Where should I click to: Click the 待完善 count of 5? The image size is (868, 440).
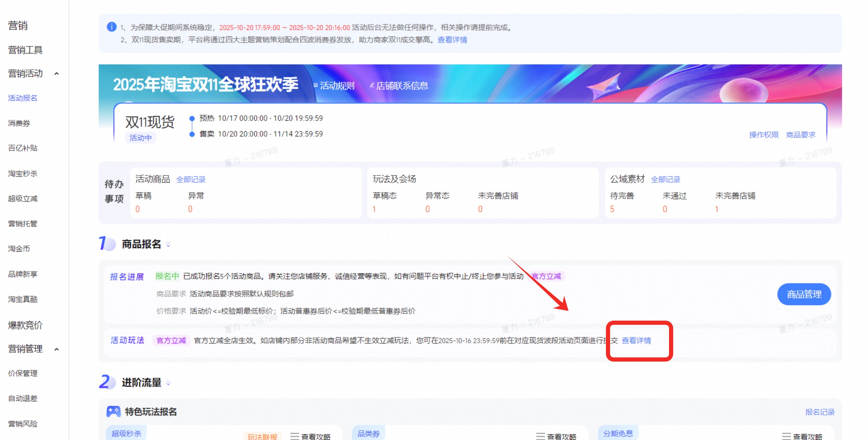tap(612, 209)
